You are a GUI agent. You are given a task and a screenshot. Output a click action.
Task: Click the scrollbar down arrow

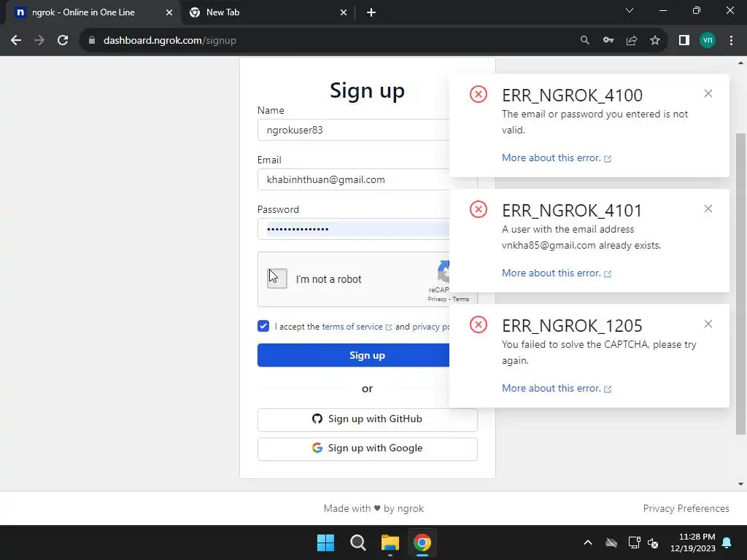[740, 484]
